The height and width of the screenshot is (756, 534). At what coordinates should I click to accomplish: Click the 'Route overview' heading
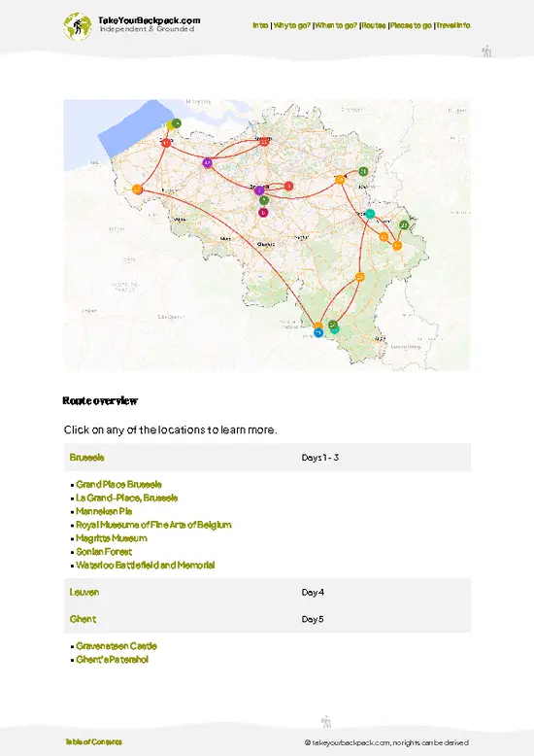click(100, 400)
